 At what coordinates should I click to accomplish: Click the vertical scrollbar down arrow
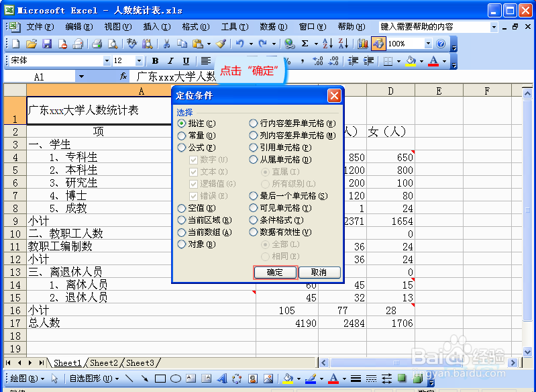[527, 351]
